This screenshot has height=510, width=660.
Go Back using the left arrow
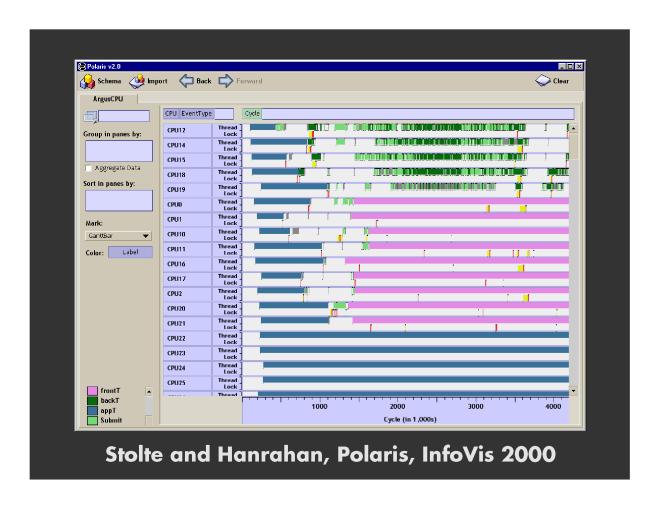tap(186, 81)
